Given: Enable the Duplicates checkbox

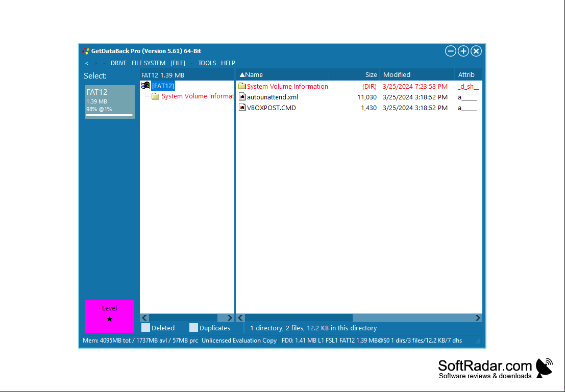Looking at the screenshot, I should [x=193, y=328].
